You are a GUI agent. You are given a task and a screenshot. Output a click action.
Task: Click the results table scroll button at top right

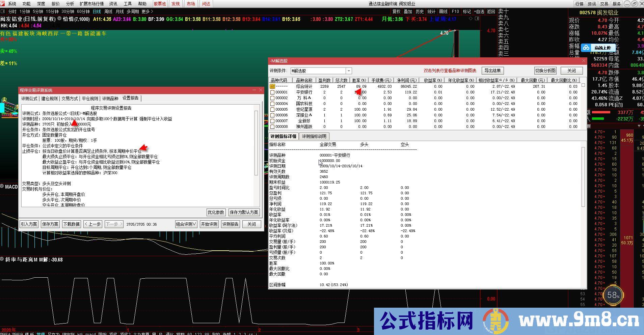[x=583, y=85]
